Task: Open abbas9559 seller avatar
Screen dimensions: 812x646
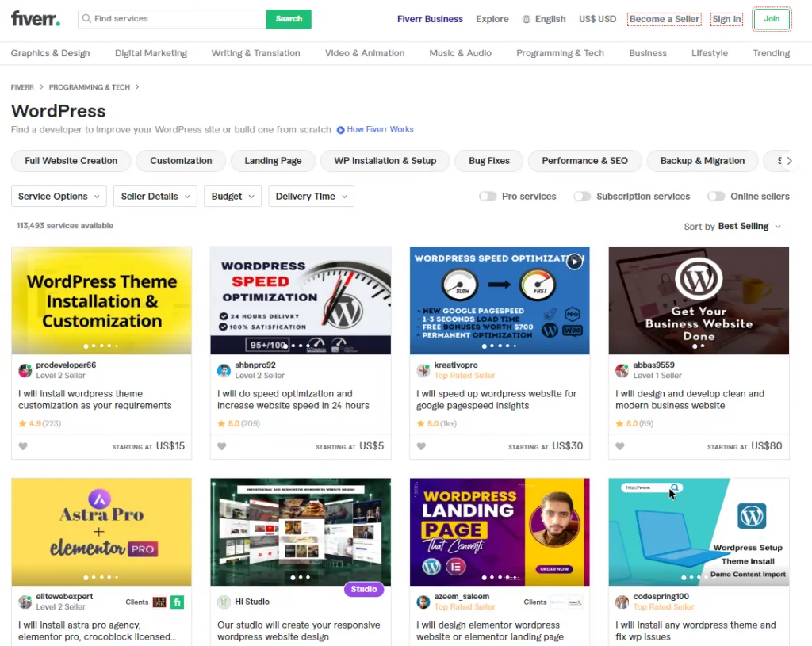Action: (622, 370)
